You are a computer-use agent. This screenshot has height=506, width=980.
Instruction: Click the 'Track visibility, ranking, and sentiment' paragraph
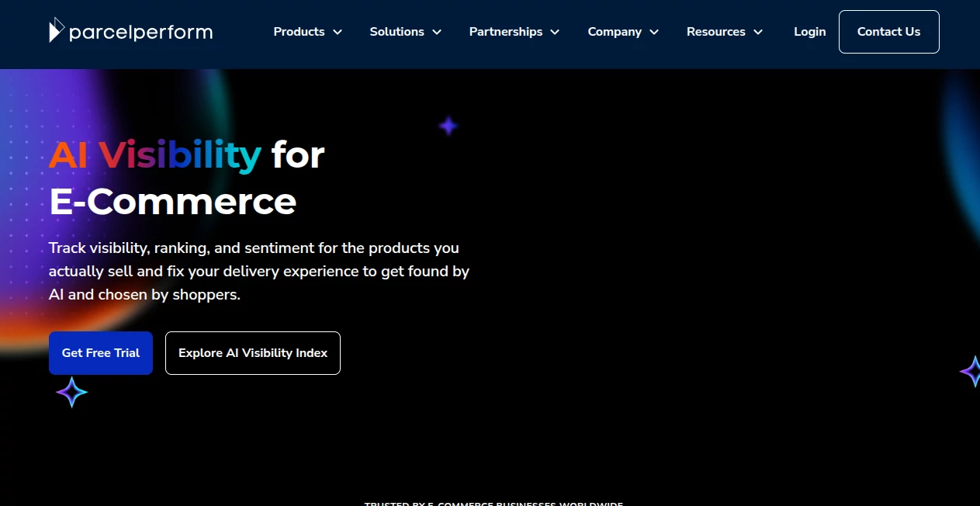pos(259,272)
